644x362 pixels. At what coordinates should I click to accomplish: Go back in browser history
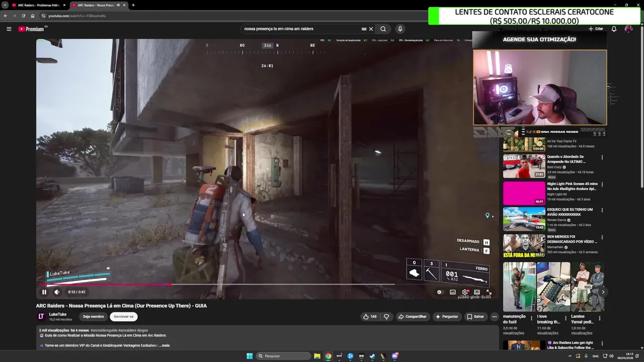pyautogui.click(x=6, y=16)
